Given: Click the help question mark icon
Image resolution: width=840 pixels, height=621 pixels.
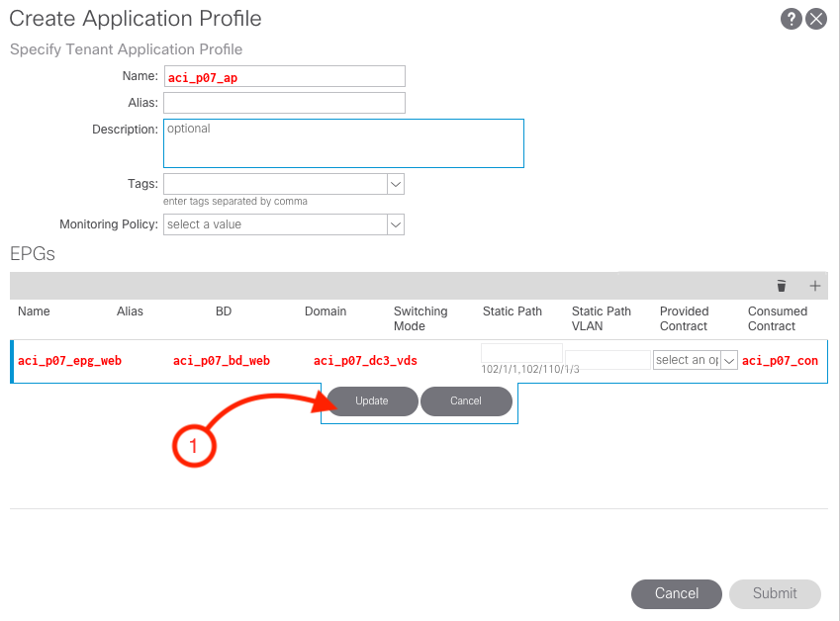Looking at the screenshot, I should [x=791, y=19].
